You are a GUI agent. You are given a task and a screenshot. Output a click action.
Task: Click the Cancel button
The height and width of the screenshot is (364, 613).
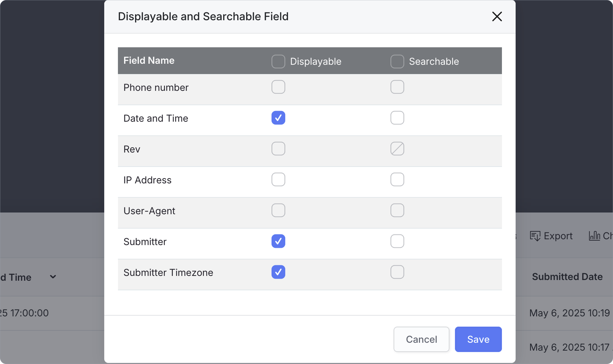click(x=421, y=339)
